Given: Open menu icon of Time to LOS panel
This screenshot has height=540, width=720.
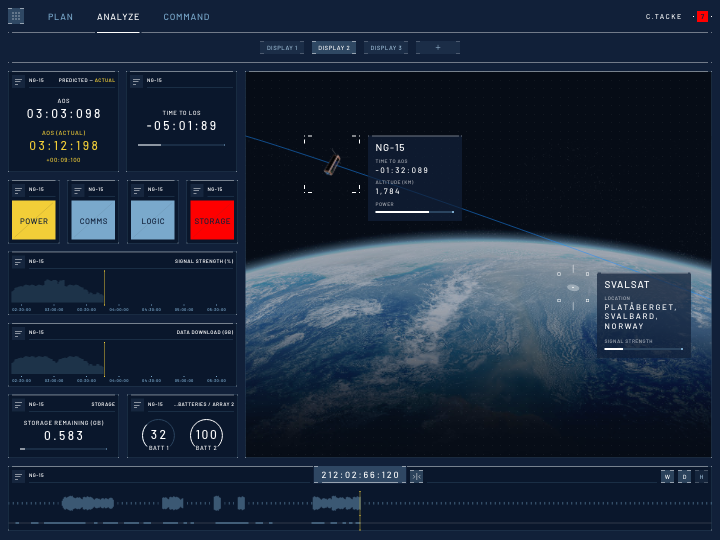Looking at the screenshot, I should [x=136, y=82].
